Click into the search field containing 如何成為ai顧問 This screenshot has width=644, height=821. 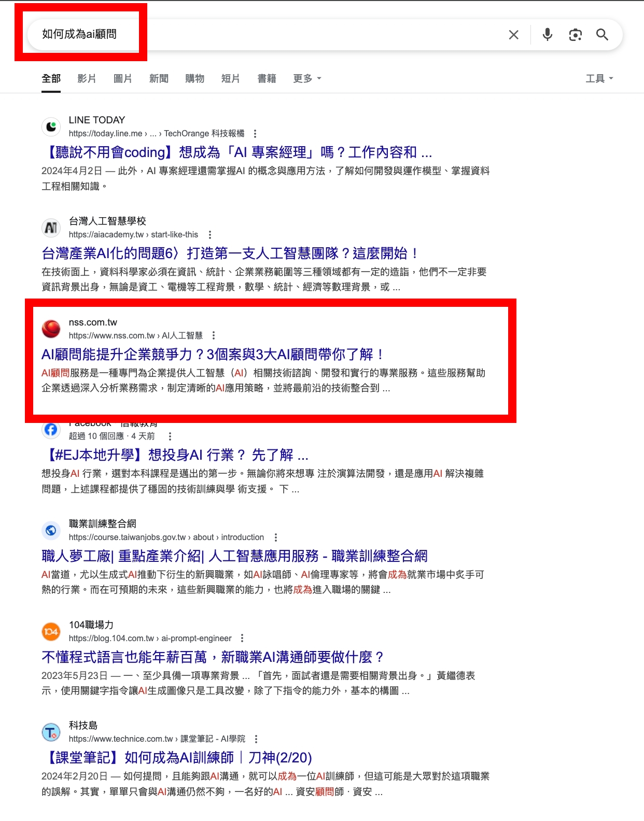tap(270, 35)
